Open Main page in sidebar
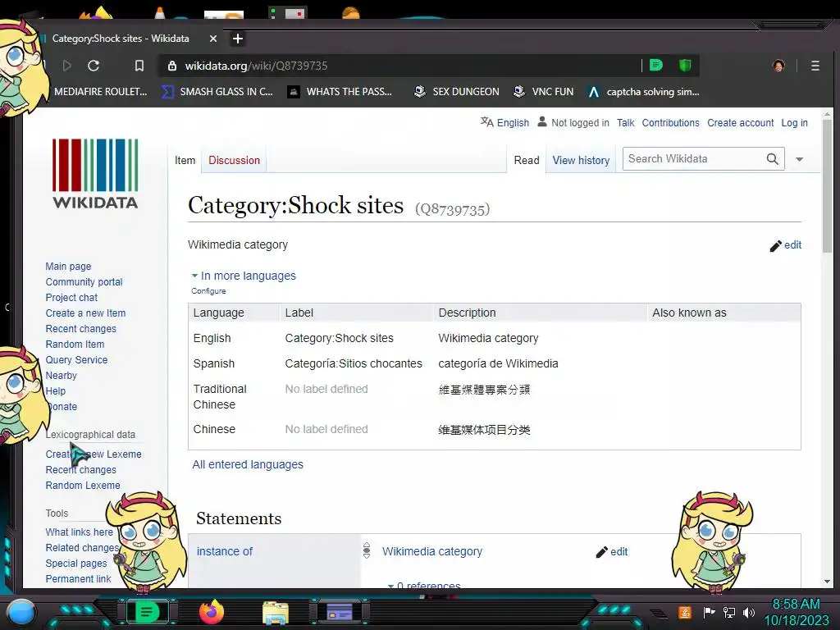840x630 pixels. click(68, 267)
